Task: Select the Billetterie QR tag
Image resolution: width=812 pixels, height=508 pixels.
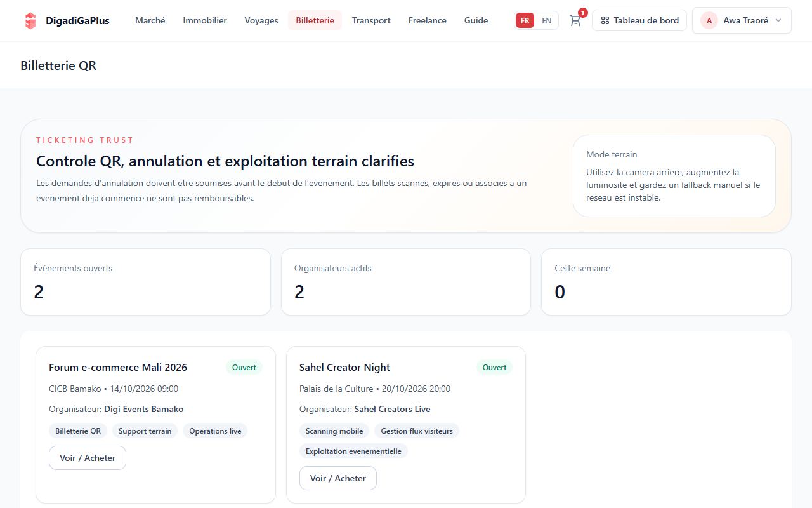Action: (x=78, y=431)
